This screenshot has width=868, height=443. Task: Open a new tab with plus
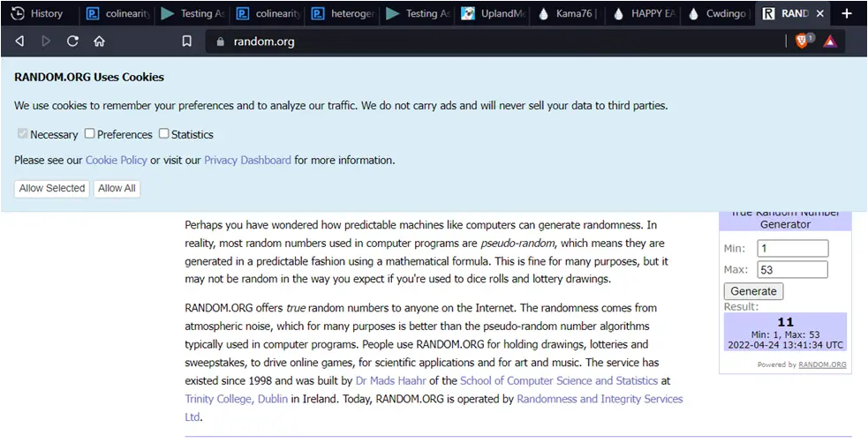pyautogui.click(x=847, y=14)
